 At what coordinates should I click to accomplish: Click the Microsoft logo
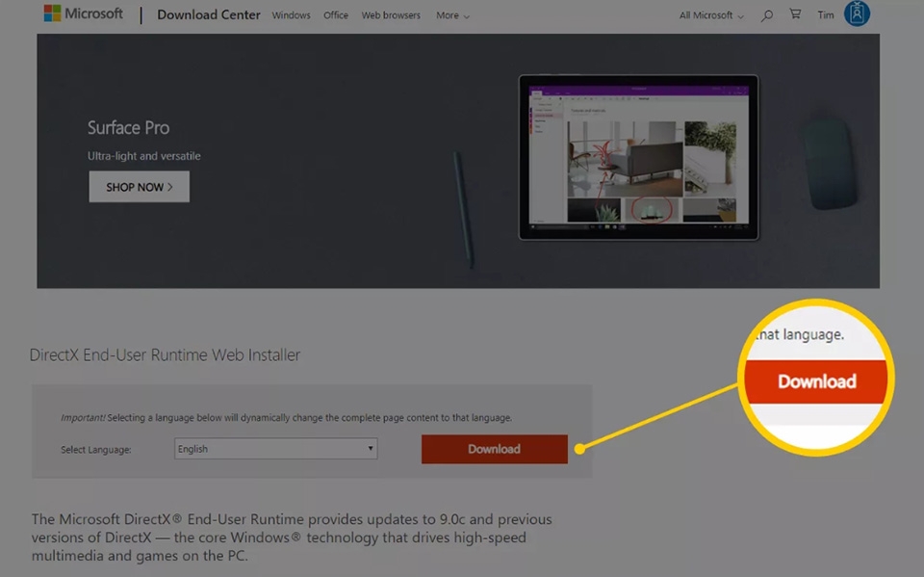click(x=83, y=13)
